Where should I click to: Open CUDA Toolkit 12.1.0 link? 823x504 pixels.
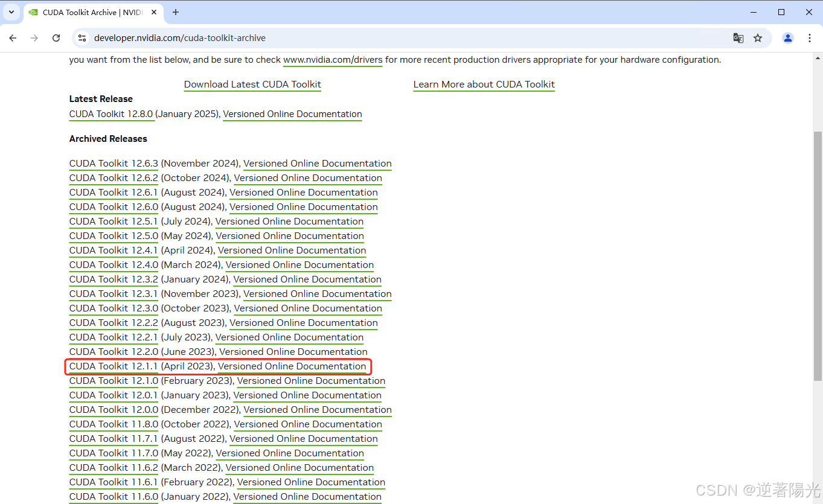tap(114, 381)
